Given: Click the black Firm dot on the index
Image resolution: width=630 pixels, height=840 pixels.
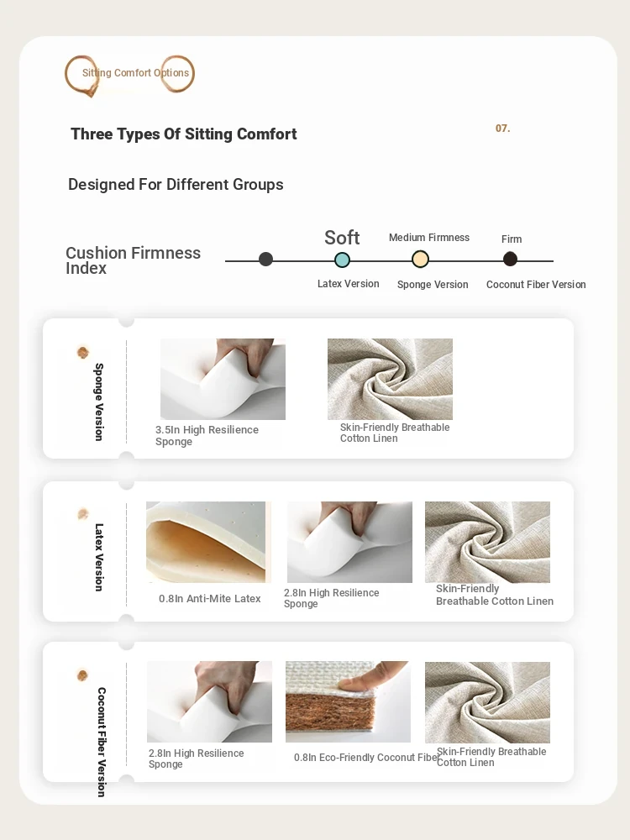Looking at the screenshot, I should 510,260.
